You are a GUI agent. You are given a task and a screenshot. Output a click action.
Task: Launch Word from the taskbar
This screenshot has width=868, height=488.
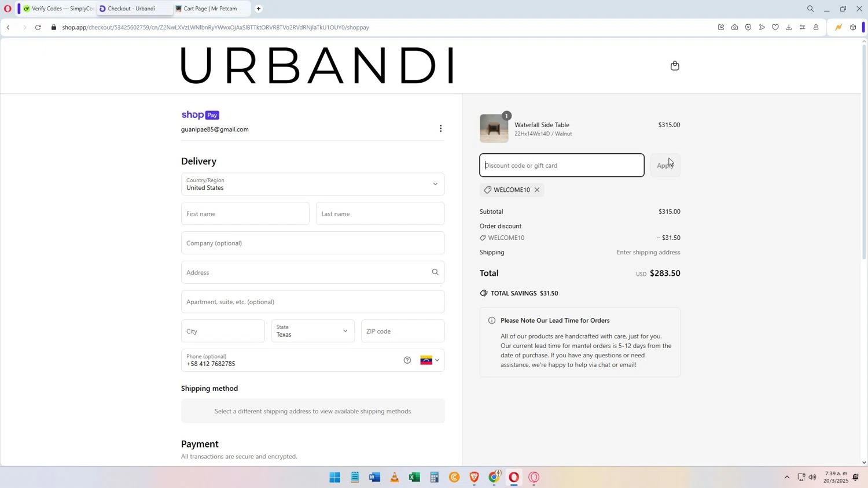374,478
